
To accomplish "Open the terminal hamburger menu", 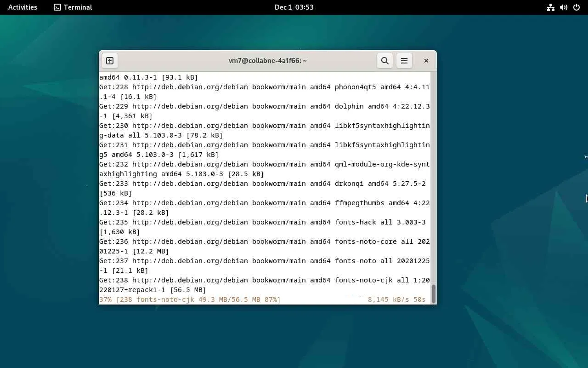I will pyautogui.click(x=404, y=61).
